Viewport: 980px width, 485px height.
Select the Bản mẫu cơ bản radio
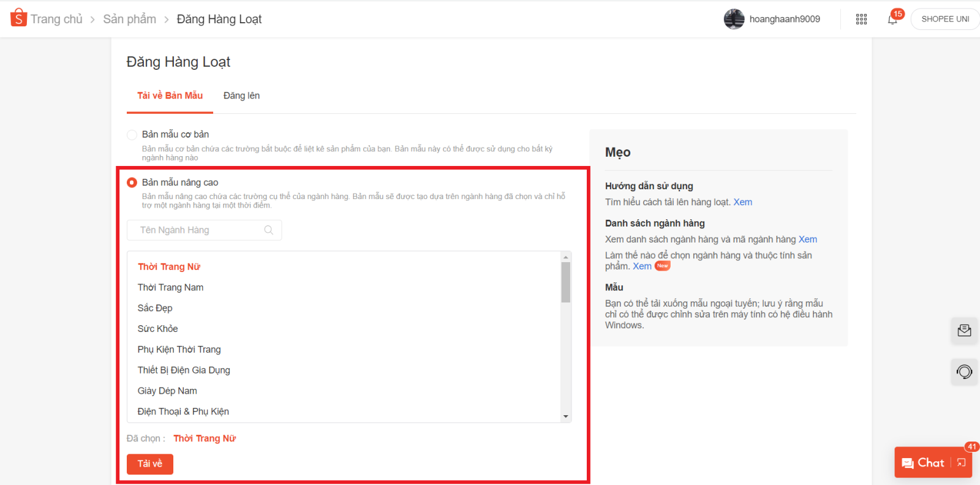(132, 135)
